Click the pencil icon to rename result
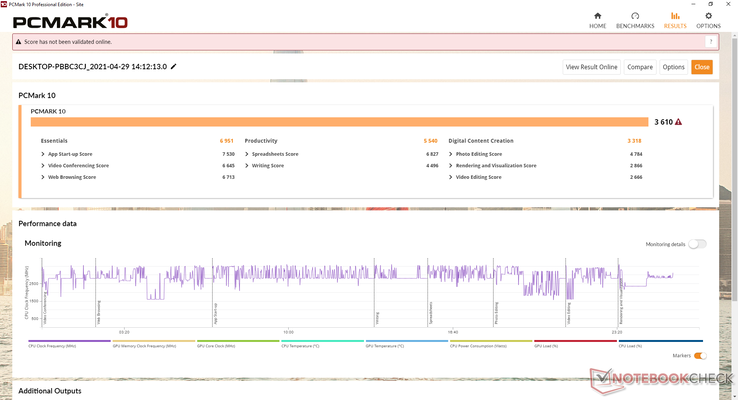 [174, 67]
